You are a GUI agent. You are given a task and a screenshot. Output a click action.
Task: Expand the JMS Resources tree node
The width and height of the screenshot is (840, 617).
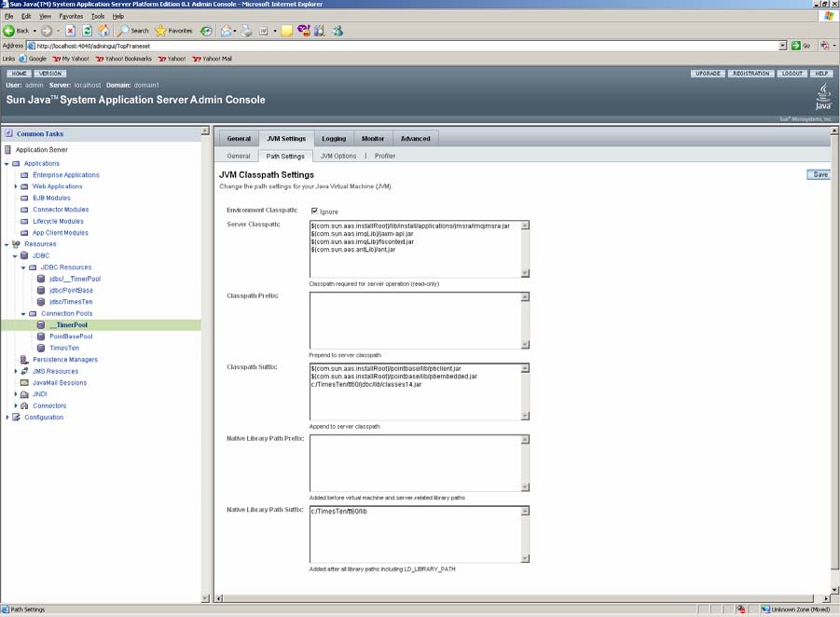click(16, 371)
